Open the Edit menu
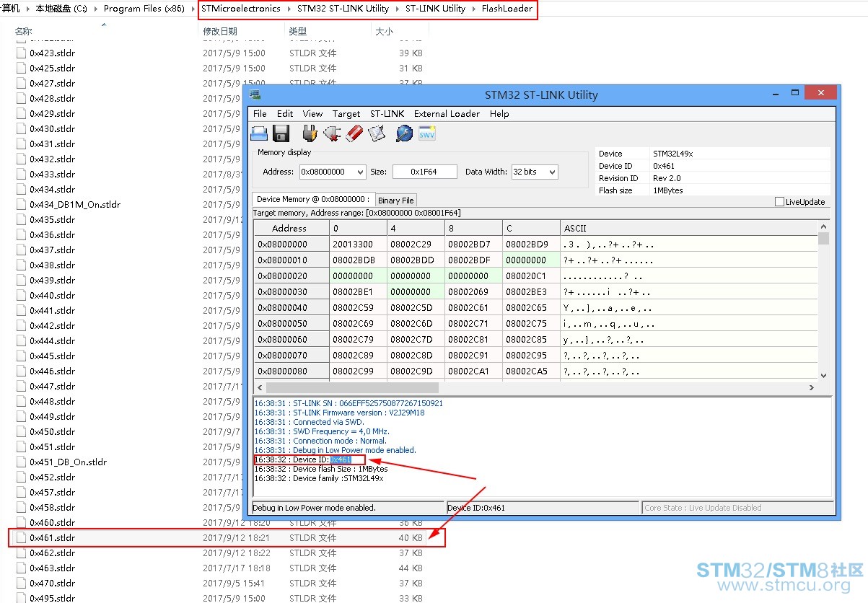 pyautogui.click(x=285, y=113)
